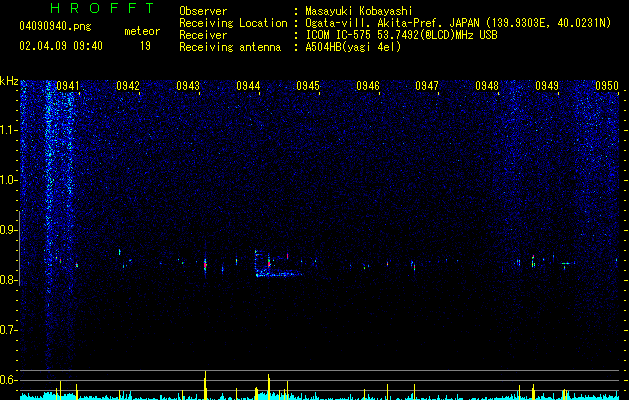The image size is (629, 400).
Task: Click the 0.9 kHz axis label
Action: pos(8,230)
